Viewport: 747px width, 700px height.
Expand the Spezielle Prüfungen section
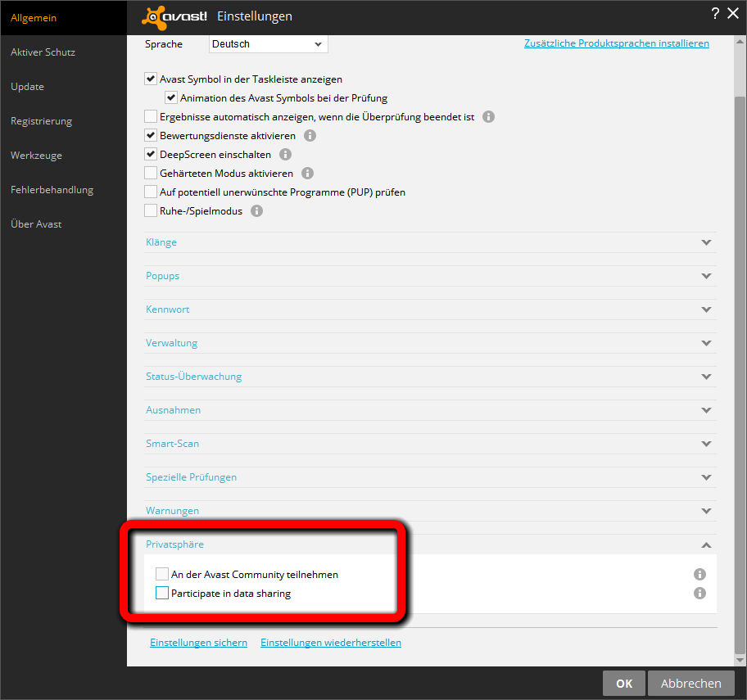[x=430, y=477]
